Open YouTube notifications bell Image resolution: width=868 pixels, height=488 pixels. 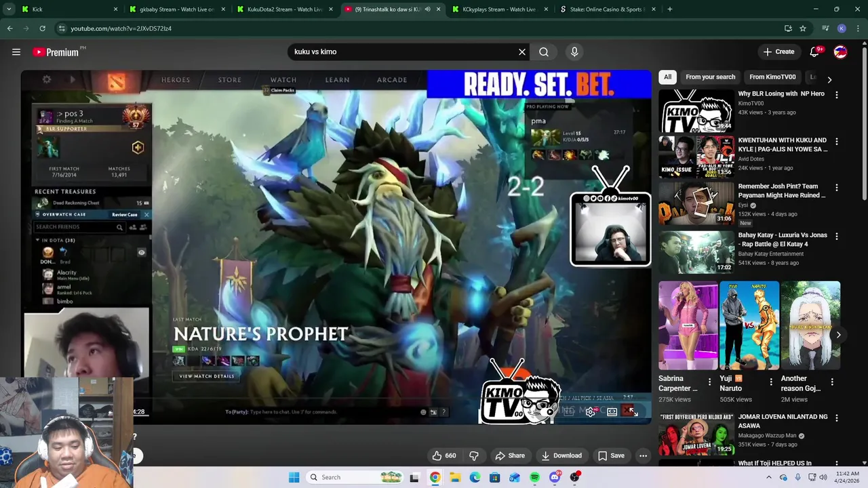coord(814,52)
